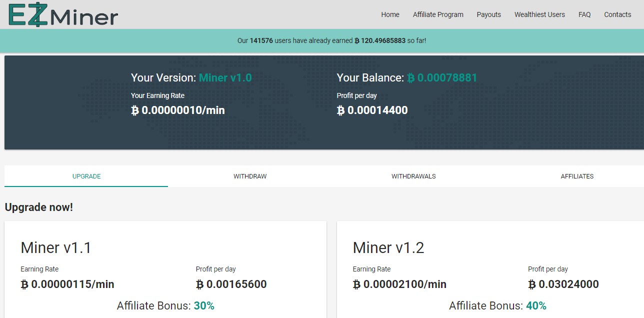Click the Bitcoin symbol beside your balance
The image size is (644, 318).
pyautogui.click(x=410, y=78)
